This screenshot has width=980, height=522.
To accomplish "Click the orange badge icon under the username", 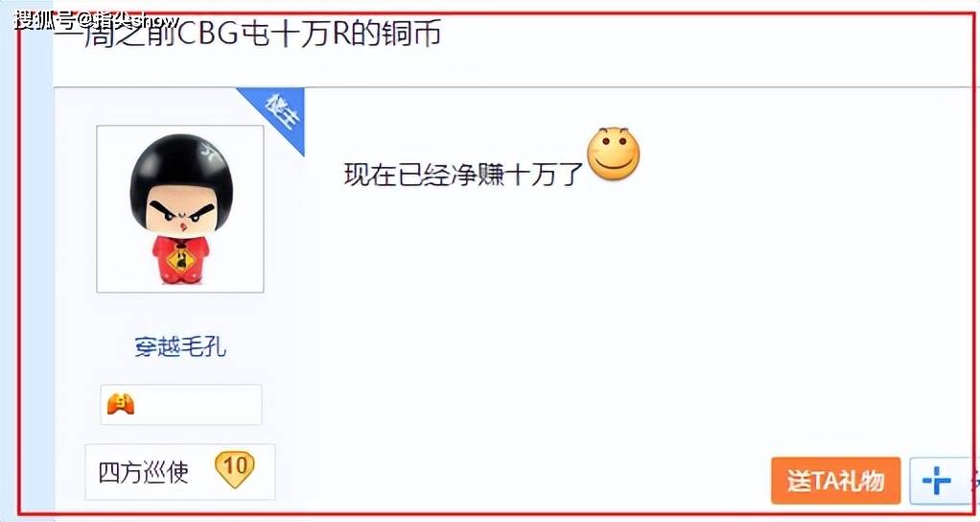I will [121, 405].
